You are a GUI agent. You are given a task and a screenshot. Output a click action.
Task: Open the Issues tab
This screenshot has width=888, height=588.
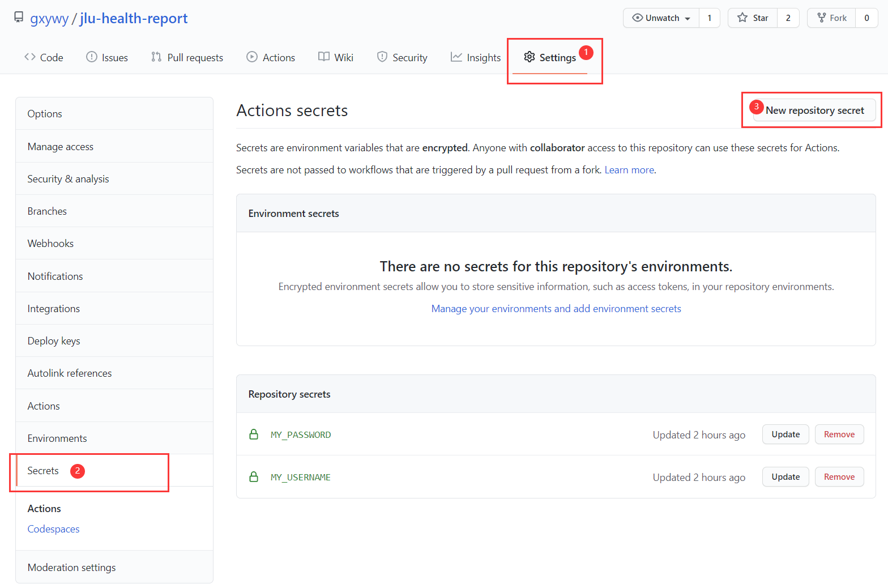[x=107, y=57]
